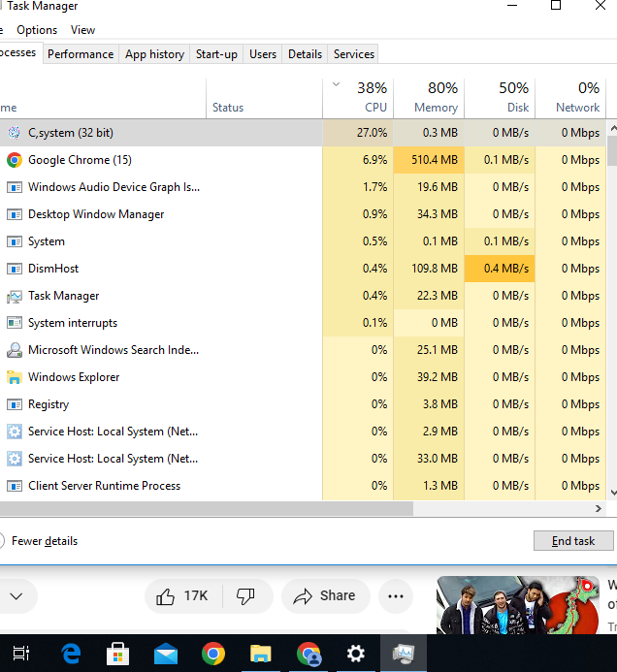The height and width of the screenshot is (672, 617).
Task: Select the 1.7% CPU cell
Action: pyautogui.click(x=358, y=187)
